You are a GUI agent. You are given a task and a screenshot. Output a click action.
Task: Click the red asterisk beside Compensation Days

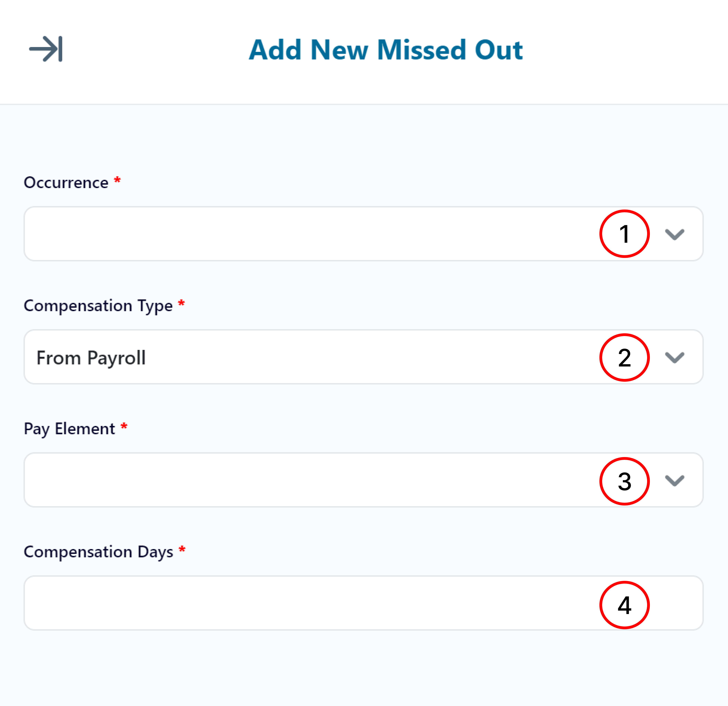pyautogui.click(x=182, y=549)
